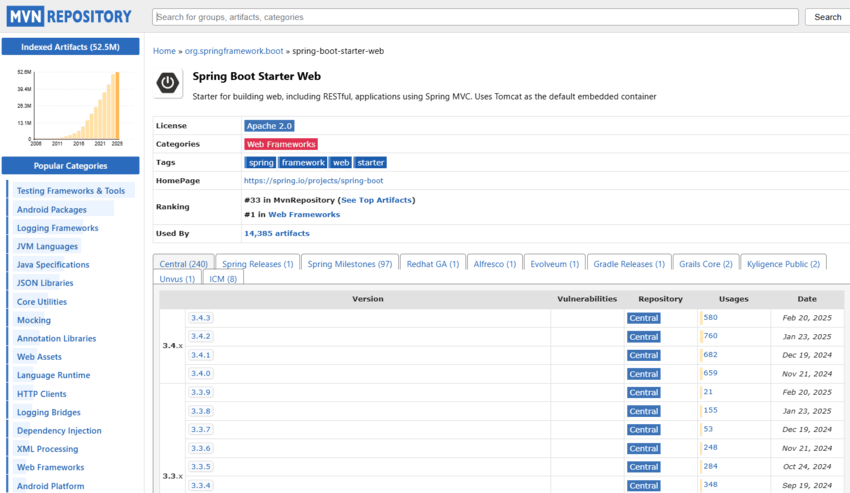Open the 682 usages link

tap(710, 355)
